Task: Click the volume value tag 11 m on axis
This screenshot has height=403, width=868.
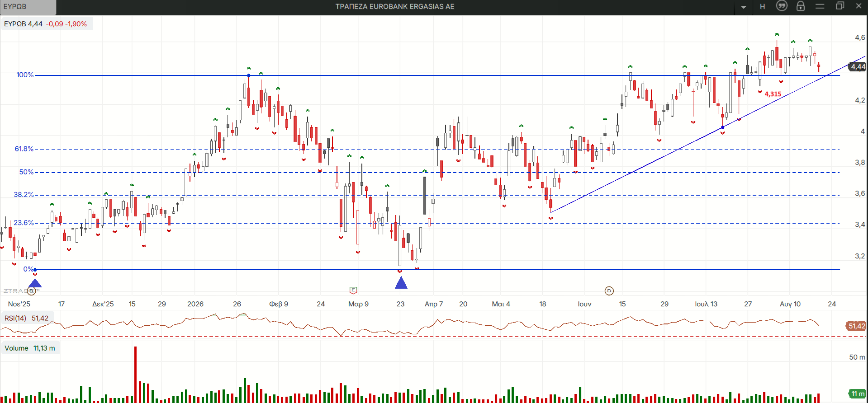Action: pyautogui.click(x=857, y=394)
